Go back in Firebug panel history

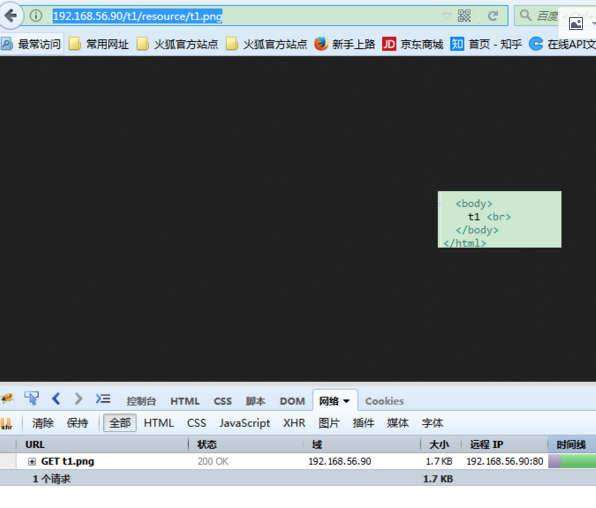pyautogui.click(x=56, y=398)
